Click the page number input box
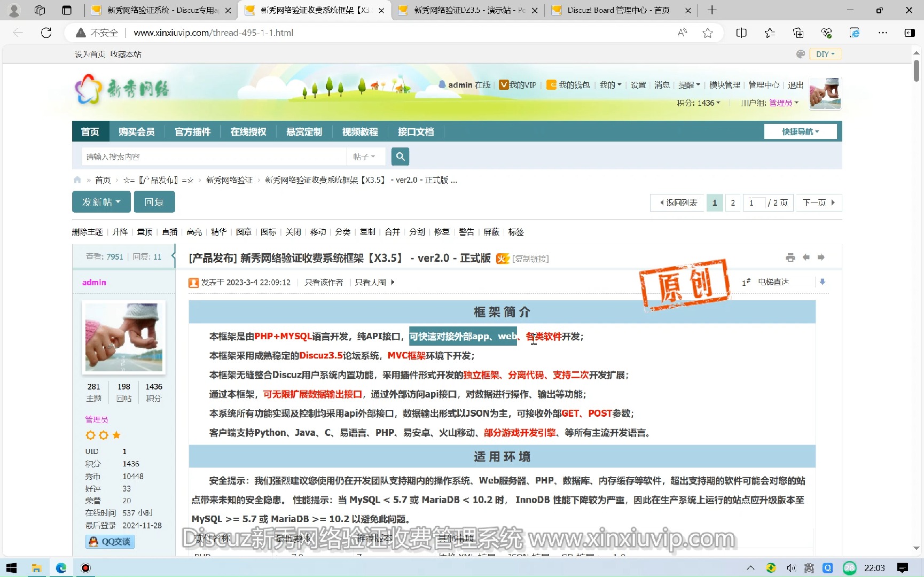This screenshot has height=577, width=924. [754, 202]
